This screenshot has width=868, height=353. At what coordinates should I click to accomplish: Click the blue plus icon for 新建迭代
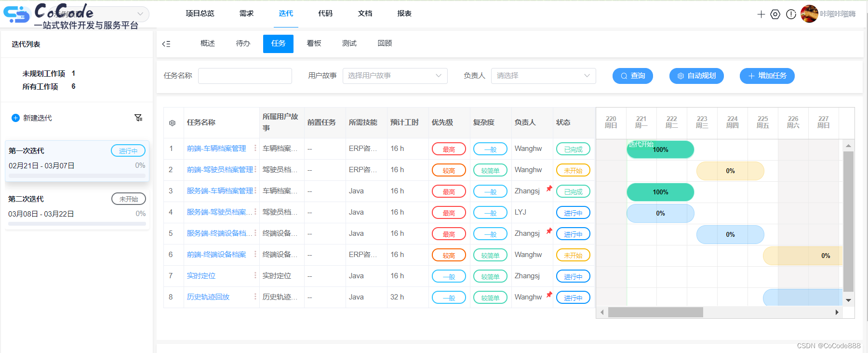[x=15, y=118]
